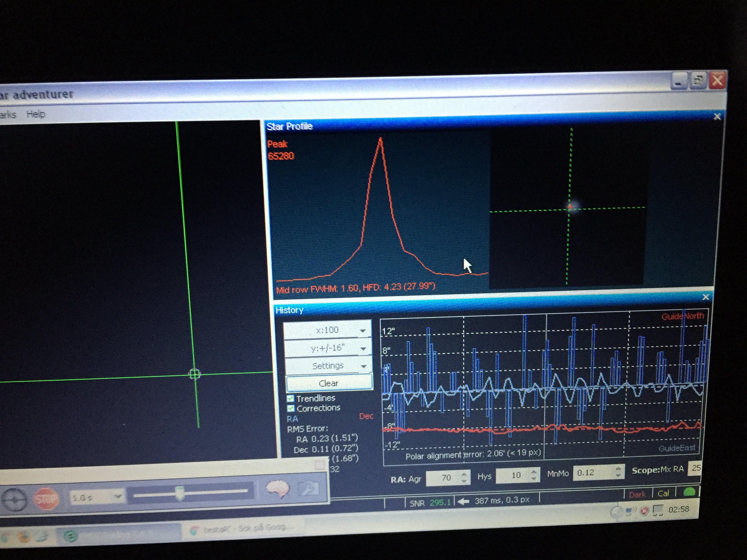This screenshot has height=560, width=747.
Task: Open camera settings wrench icon
Action: click(x=309, y=488)
